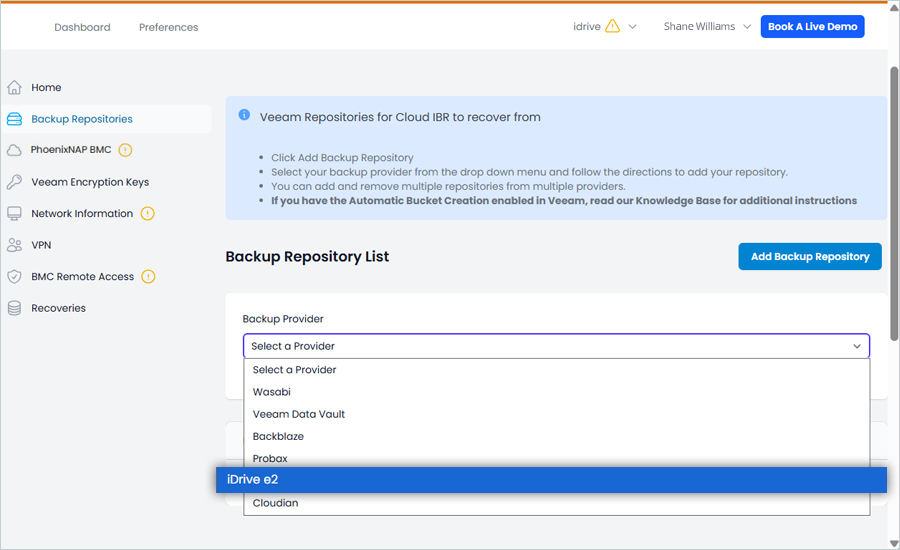This screenshot has width=900, height=550.
Task: Click the Backup Repository List heading
Action: tap(307, 257)
